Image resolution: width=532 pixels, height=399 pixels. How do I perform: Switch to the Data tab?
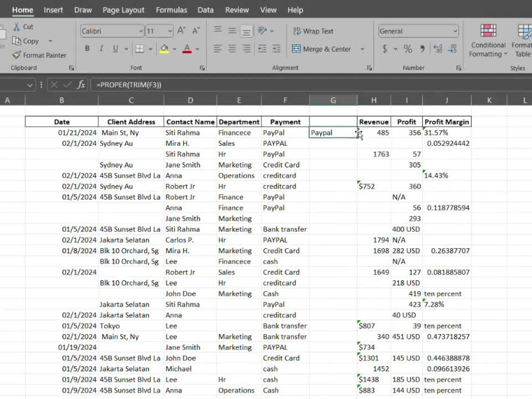point(205,10)
